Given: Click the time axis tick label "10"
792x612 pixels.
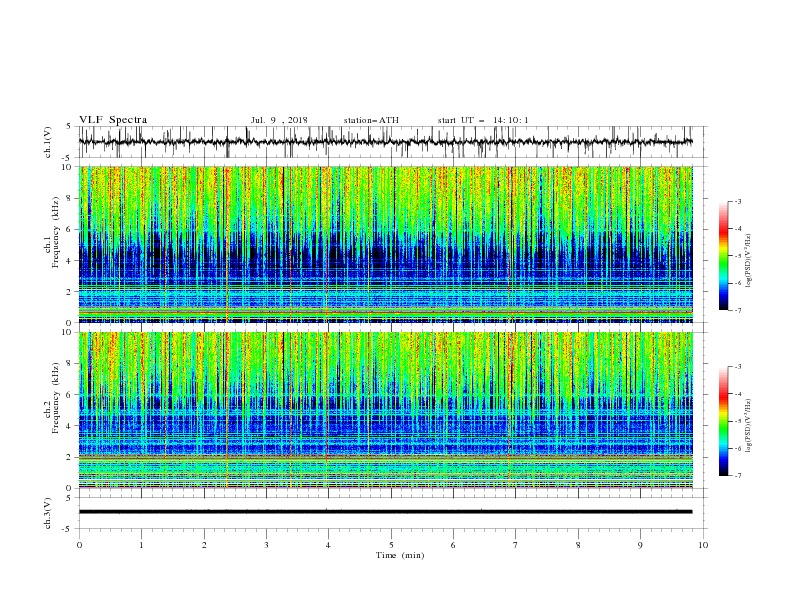Looking at the screenshot, I should (x=703, y=545).
